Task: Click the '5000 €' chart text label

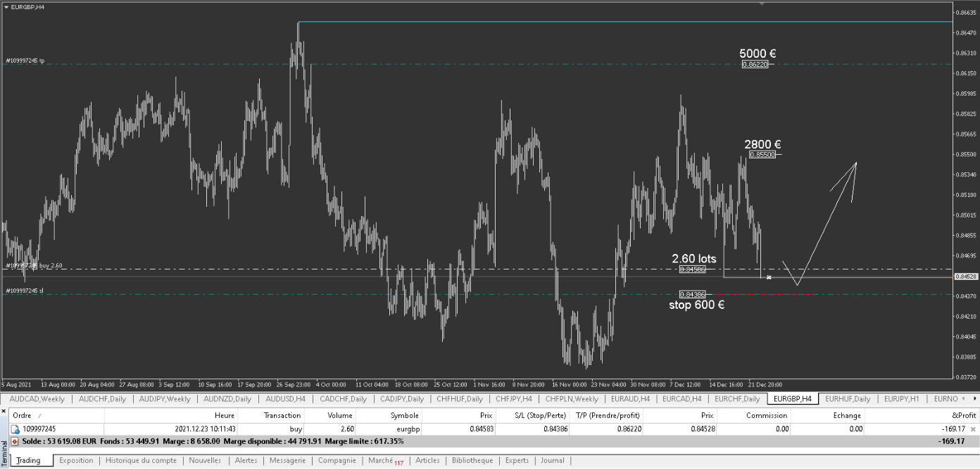Action: [758, 53]
